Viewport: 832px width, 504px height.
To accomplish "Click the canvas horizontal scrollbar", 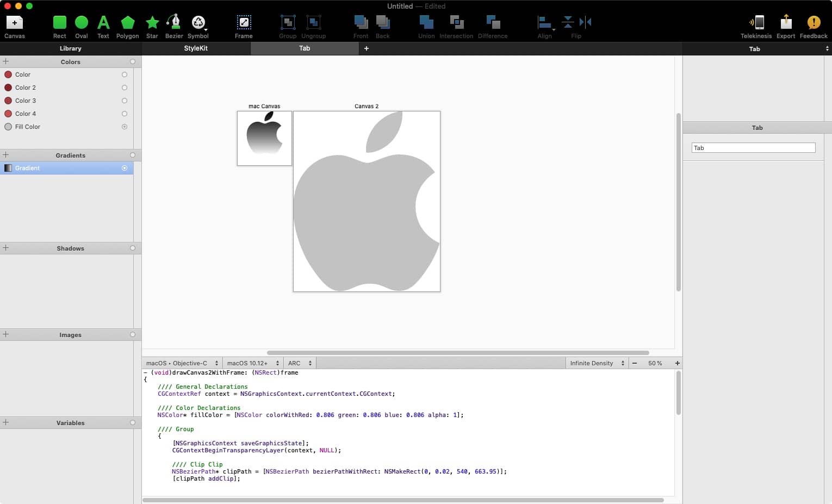I will [x=458, y=353].
